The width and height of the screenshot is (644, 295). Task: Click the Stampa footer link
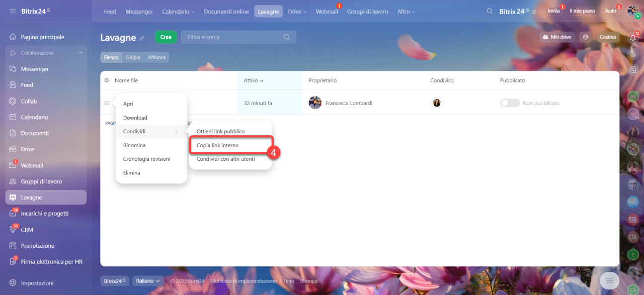click(308, 281)
